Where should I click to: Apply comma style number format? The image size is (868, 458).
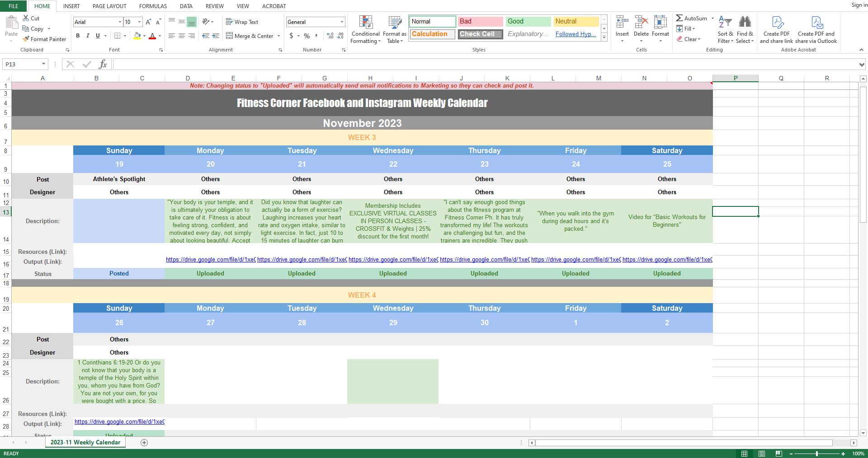(316, 36)
